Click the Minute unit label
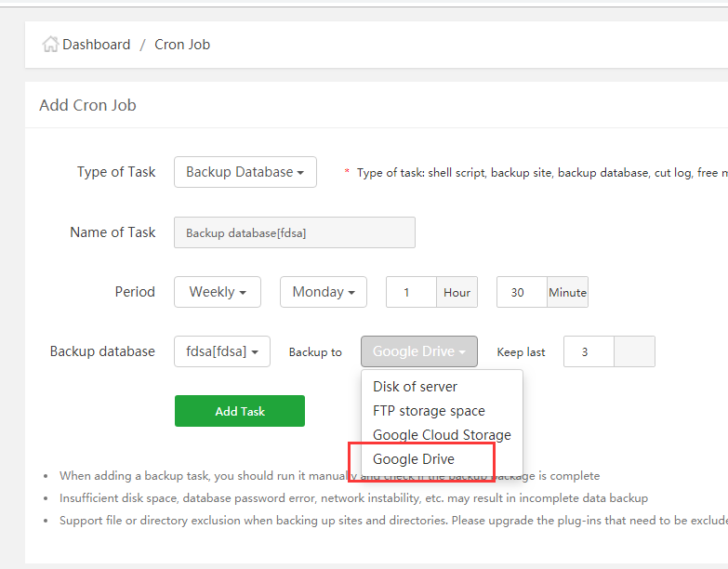Screen dimensions: 728x569 pyautogui.click(x=567, y=292)
